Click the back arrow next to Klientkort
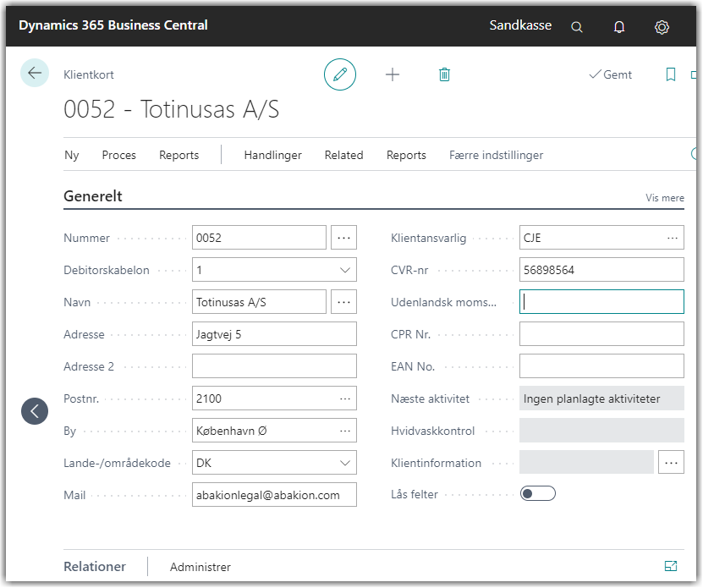The height and width of the screenshot is (588, 703). tap(35, 73)
